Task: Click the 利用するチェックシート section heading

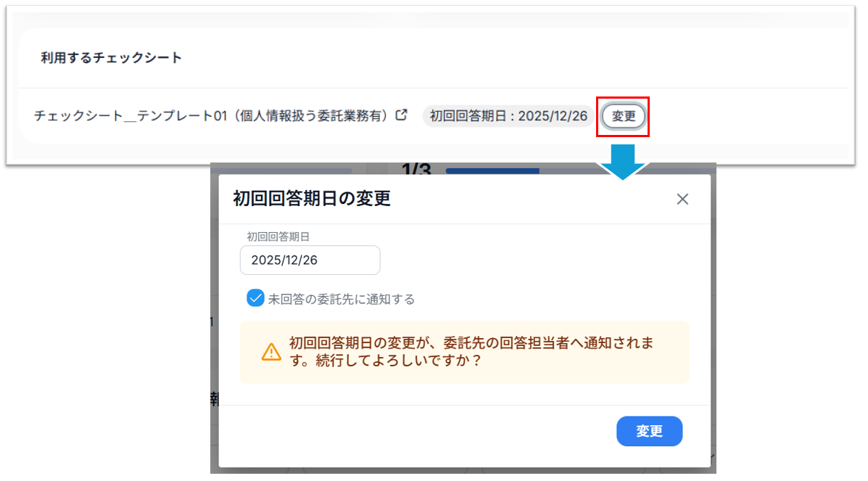Action: tap(111, 58)
